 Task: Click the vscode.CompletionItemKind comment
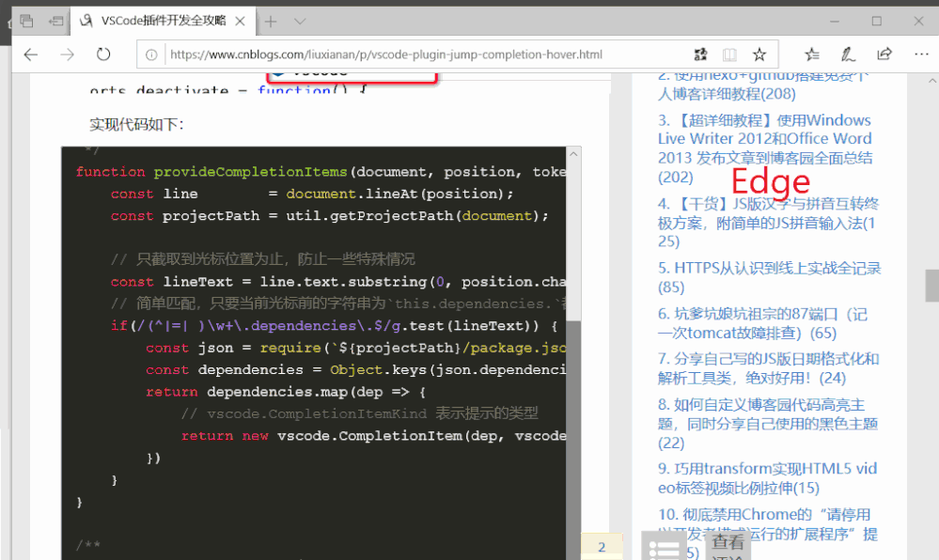(x=359, y=413)
